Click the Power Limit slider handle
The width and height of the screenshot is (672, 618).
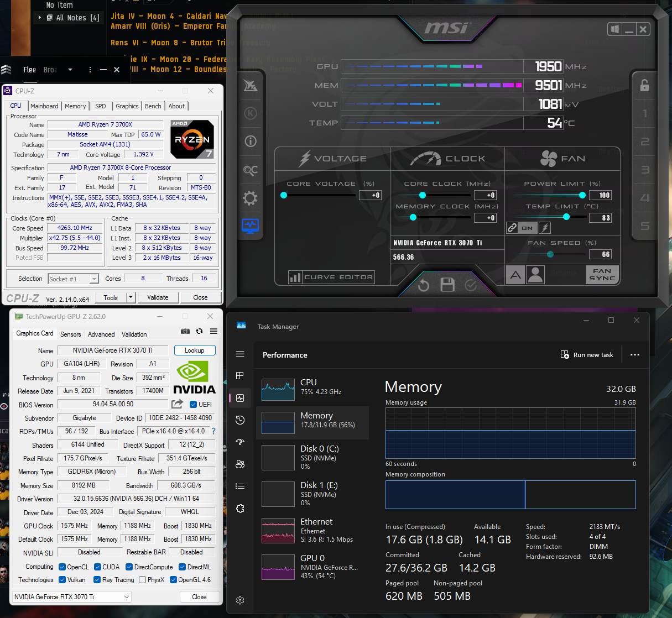tap(582, 195)
